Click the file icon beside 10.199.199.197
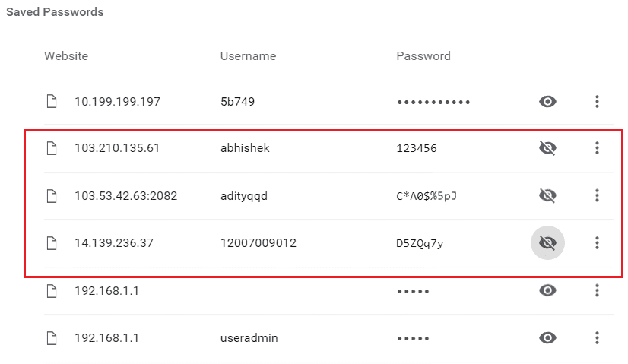This screenshot has width=628, height=364. coord(52,101)
